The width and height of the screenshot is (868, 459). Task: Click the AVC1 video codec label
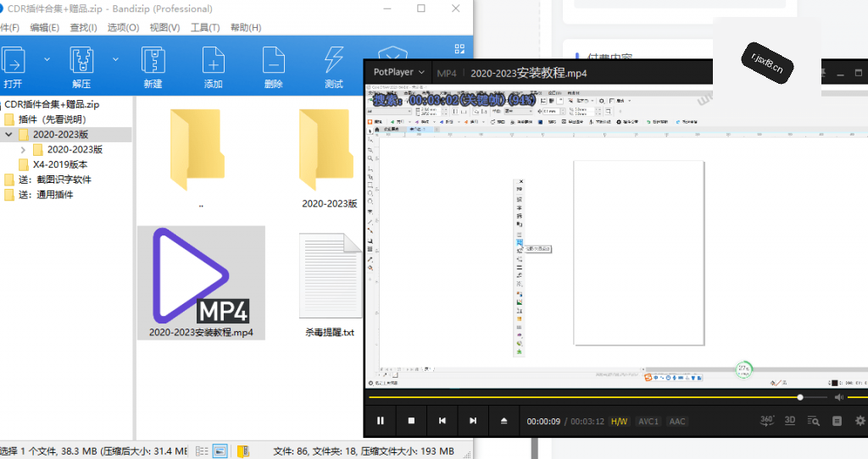648,422
